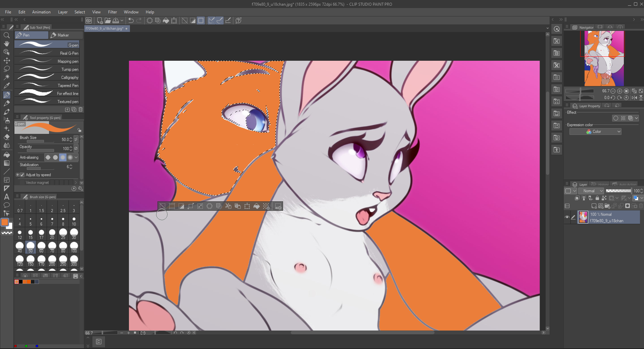Click the orange foreground color swatch
This screenshot has width=644, height=349.
pyautogui.click(x=5, y=222)
